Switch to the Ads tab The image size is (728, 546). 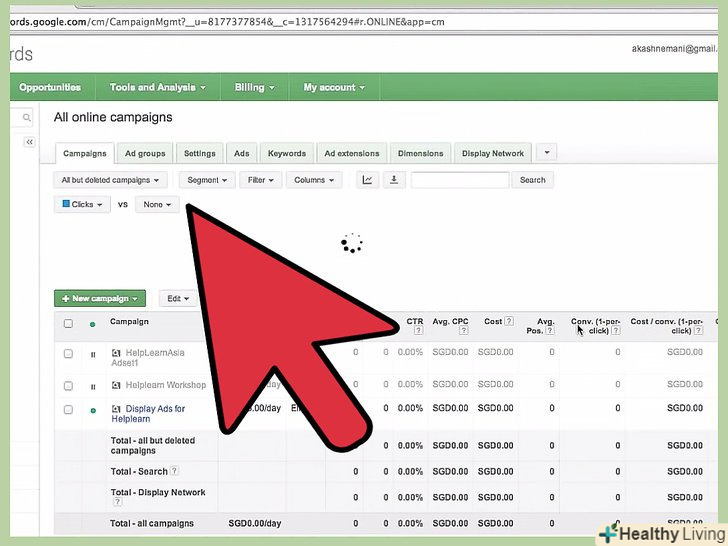click(x=241, y=153)
